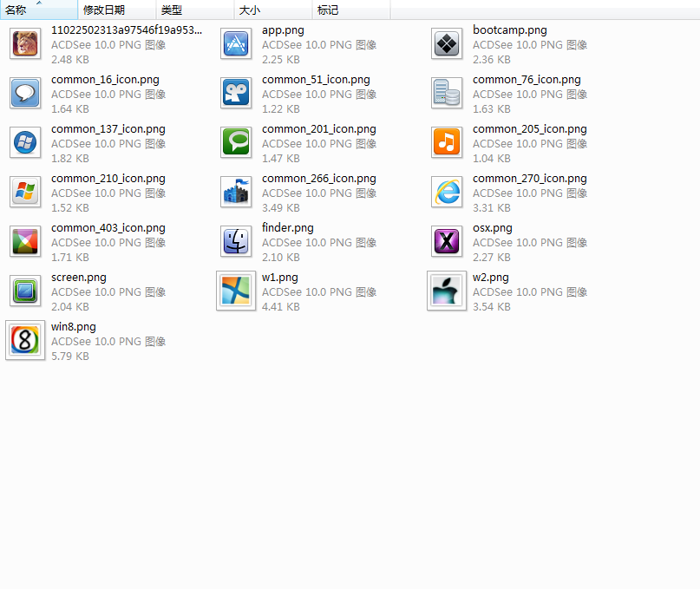Image resolution: width=700 pixels, height=589 pixels.
Task: Select file name common_205_icon.png
Action: point(530,129)
